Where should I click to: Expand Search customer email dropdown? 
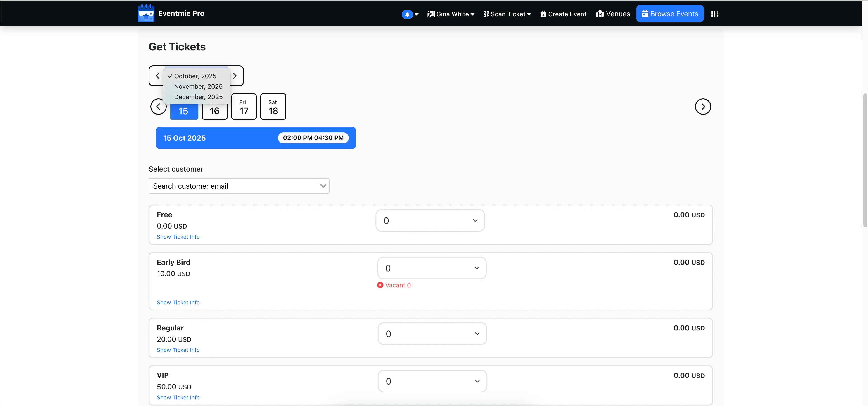[x=239, y=186]
